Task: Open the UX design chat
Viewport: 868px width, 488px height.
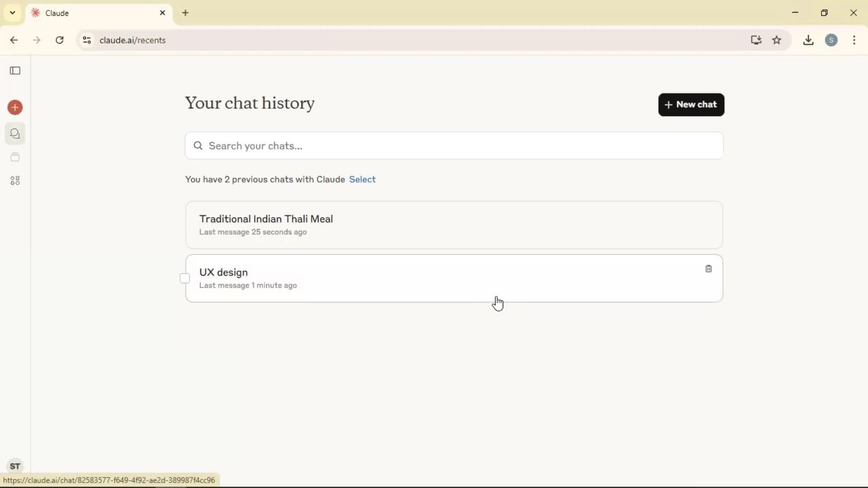Action: point(454,278)
